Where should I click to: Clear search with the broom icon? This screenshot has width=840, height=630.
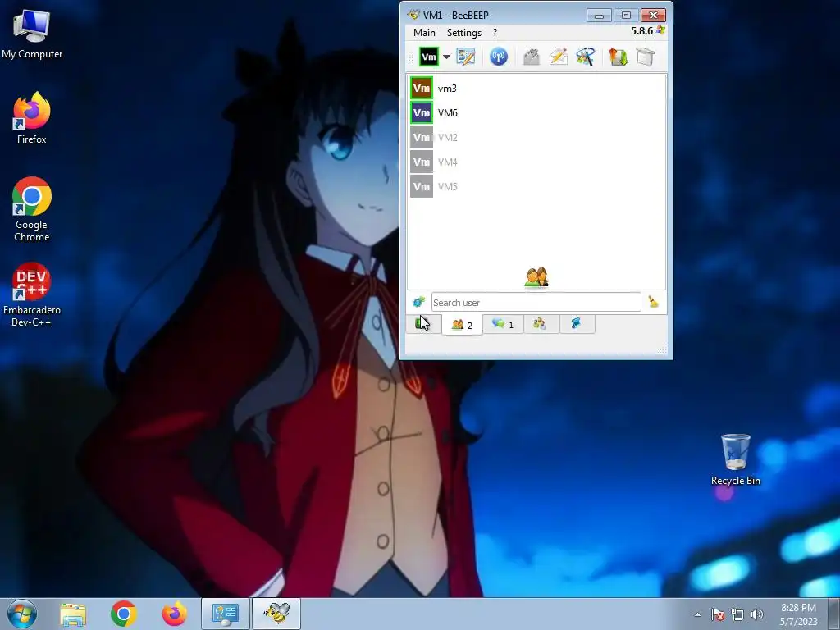coord(653,302)
